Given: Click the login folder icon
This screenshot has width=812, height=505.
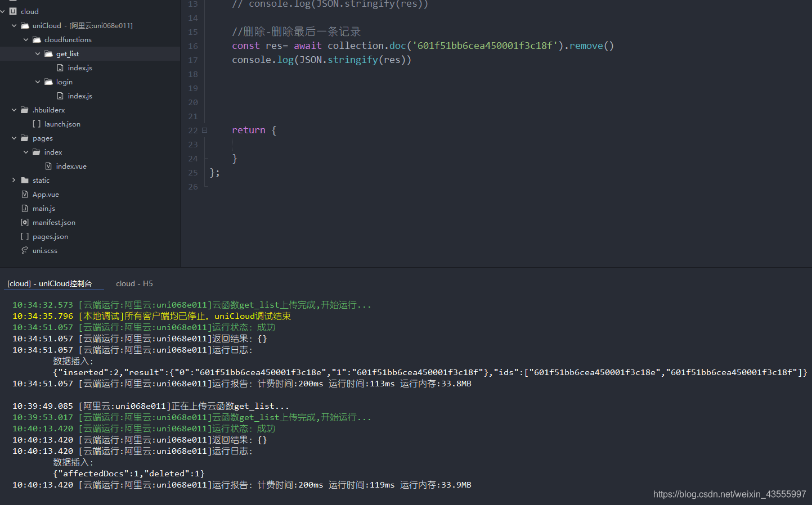Looking at the screenshot, I should pyautogui.click(x=48, y=82).
